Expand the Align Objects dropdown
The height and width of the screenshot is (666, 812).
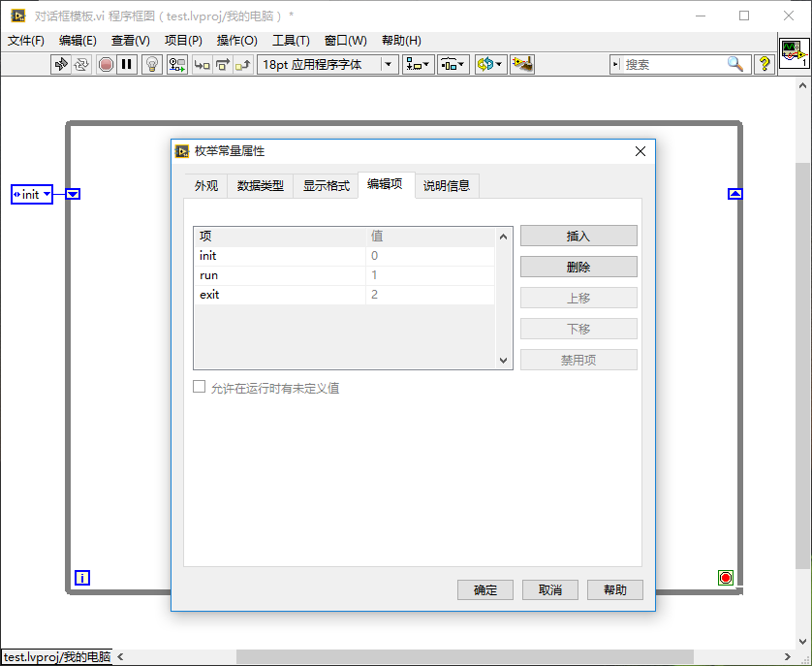click(419, 64)
